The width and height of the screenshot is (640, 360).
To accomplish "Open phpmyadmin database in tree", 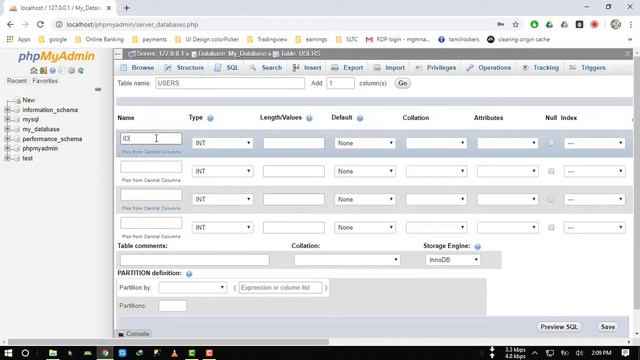I will click(x=40, y=149).
